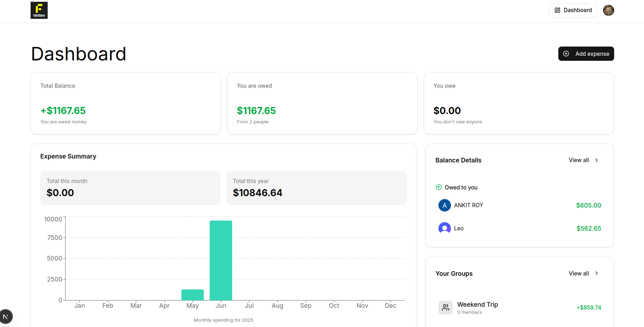Open the user profile avatar menu

tap(608, 10)
